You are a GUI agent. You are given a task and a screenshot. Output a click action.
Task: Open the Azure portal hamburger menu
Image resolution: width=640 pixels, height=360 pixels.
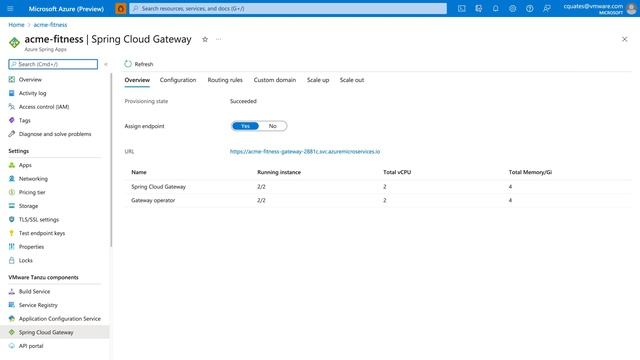(x=10, y=9)
